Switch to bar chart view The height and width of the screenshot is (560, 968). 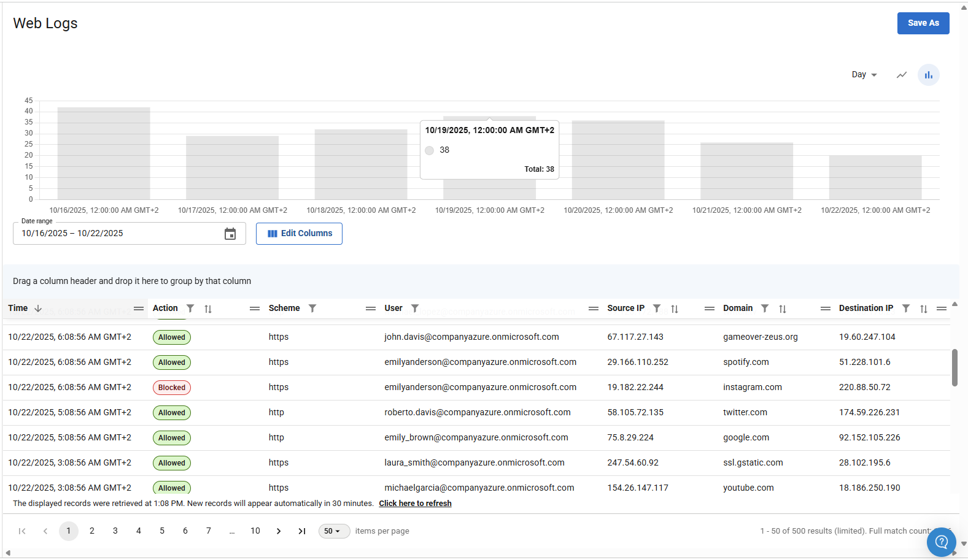point(928,75)
